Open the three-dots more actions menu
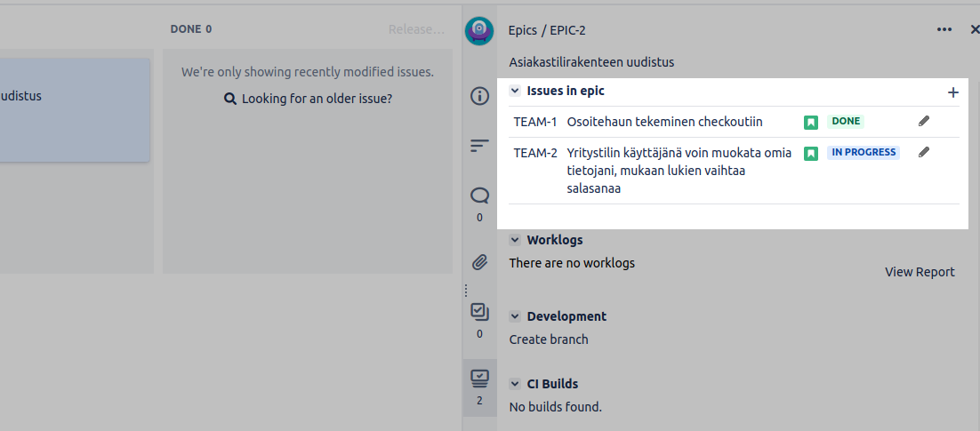This screenshot has height=431, width=980. (944, 29)
